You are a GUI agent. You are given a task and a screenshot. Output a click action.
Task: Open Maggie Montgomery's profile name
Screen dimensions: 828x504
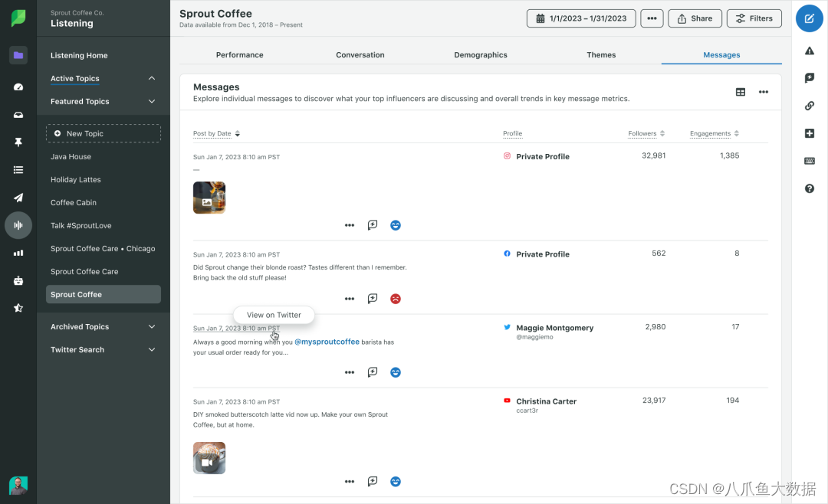tap(555, 328)
